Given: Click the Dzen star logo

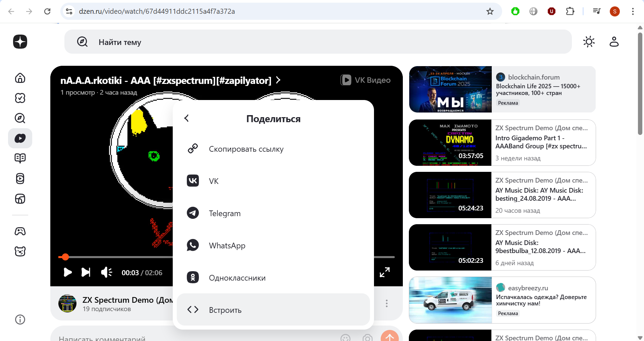Looking at the screenshot, I should pyautogui.click(x=20, y=42).
